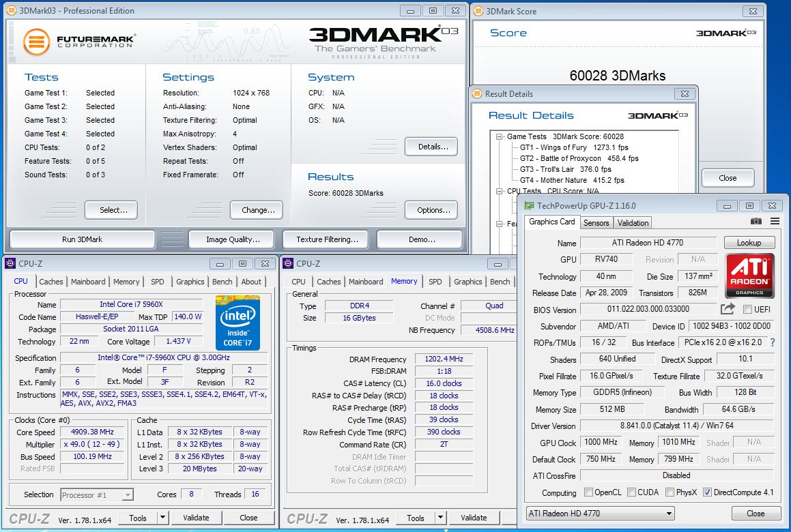This screenshot has width=791, height=532.
Task: Click the Futuremark orange logo icon
Action: click(36, 42)
